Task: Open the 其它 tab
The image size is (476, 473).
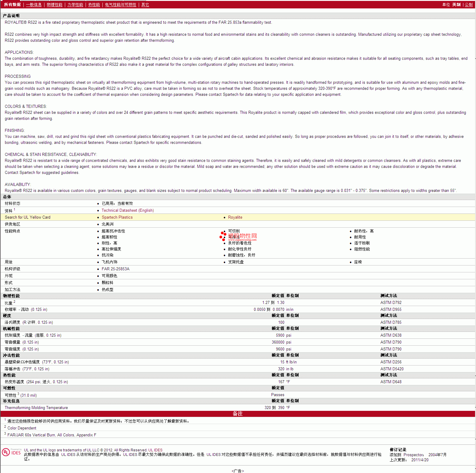Action: 145,5
